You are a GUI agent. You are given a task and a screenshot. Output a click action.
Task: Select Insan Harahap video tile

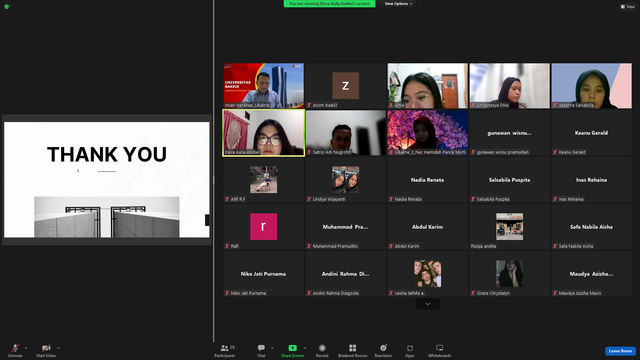click(x=264, y=86)
